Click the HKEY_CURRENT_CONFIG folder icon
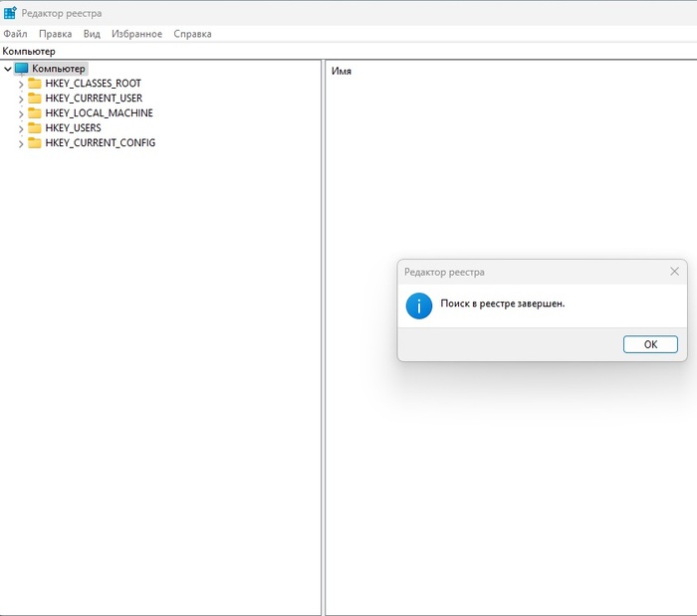The image size is (697, 616). pos(34,142)
